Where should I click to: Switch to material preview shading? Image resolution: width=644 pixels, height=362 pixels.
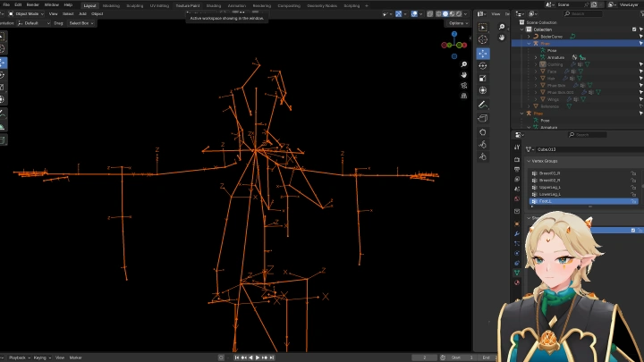[x=452, y=14]
